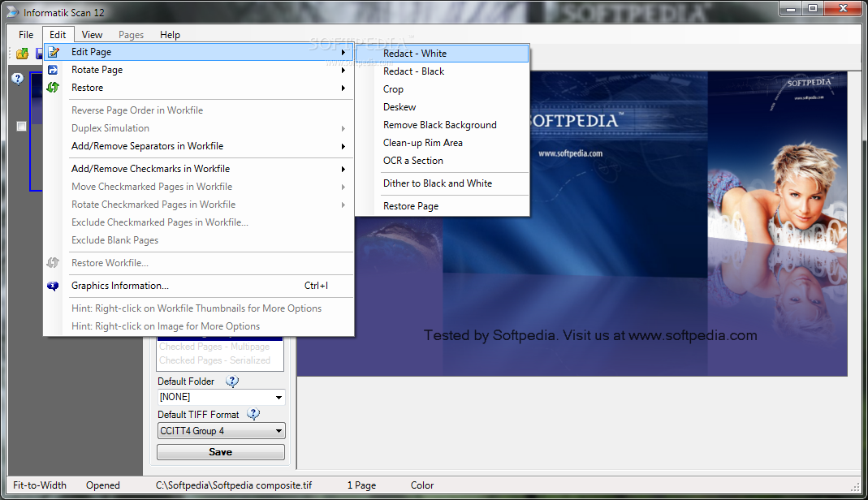The image size is (868, 500).
Task: Click the file path in status bar
Action: click(x=234, y=485)
